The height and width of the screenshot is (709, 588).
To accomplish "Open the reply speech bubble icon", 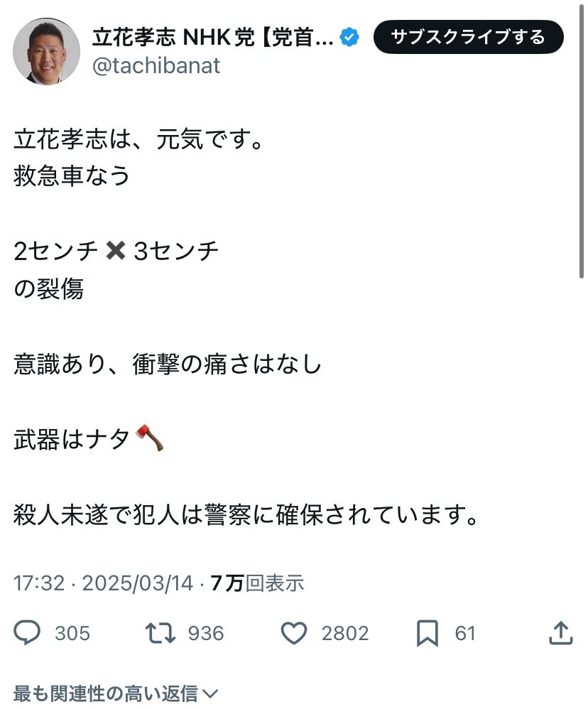I will point(27,632).
